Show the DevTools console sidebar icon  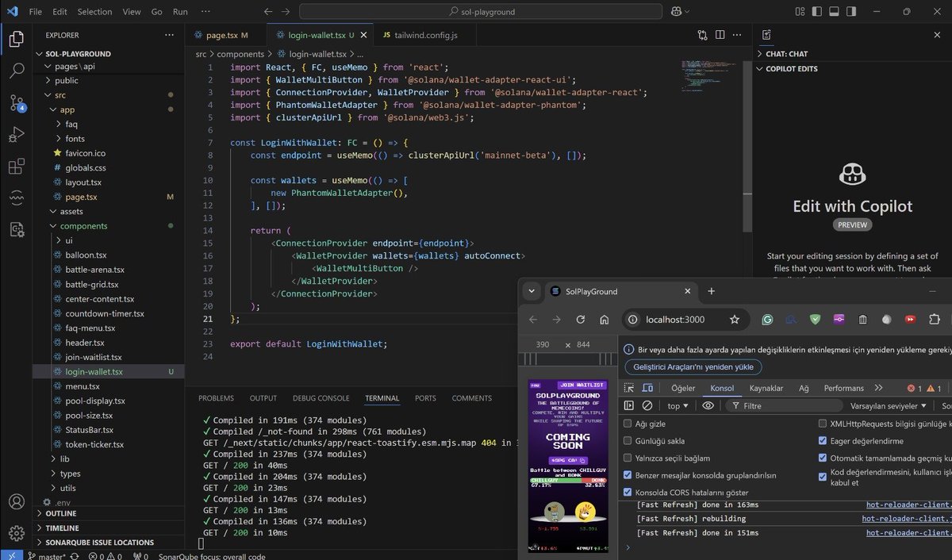pos(629,405)
